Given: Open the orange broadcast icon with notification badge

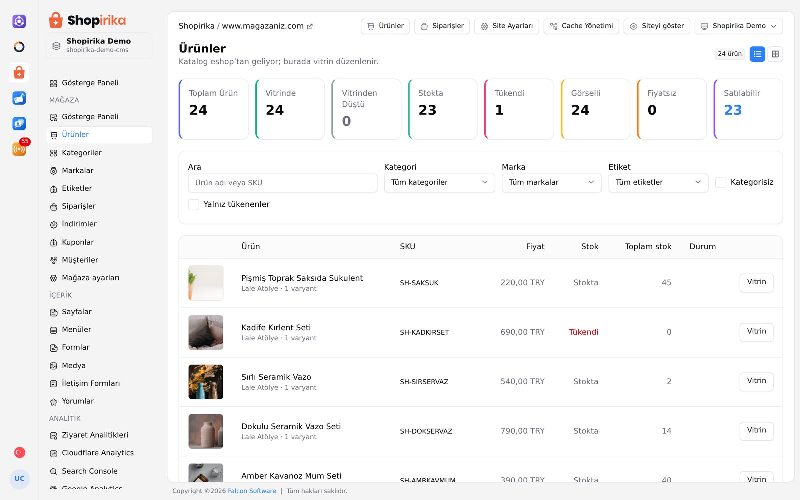Looking at the screenshot, I should coord(19,149).
